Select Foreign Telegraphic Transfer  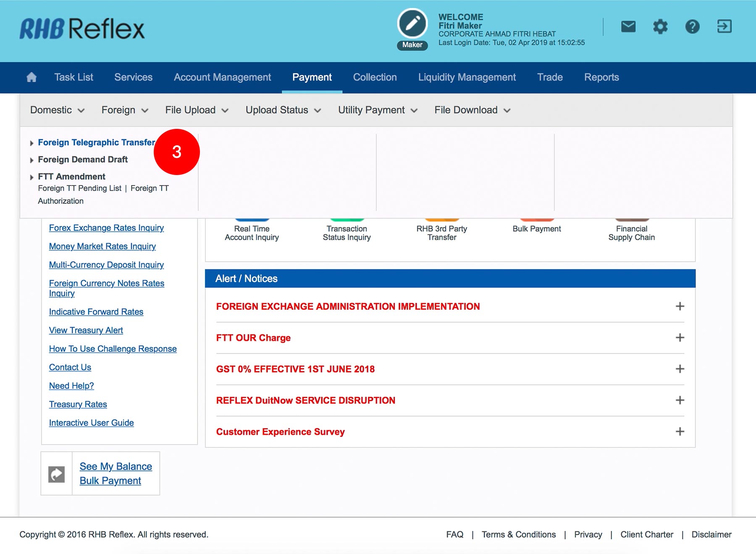click(96, 143)
